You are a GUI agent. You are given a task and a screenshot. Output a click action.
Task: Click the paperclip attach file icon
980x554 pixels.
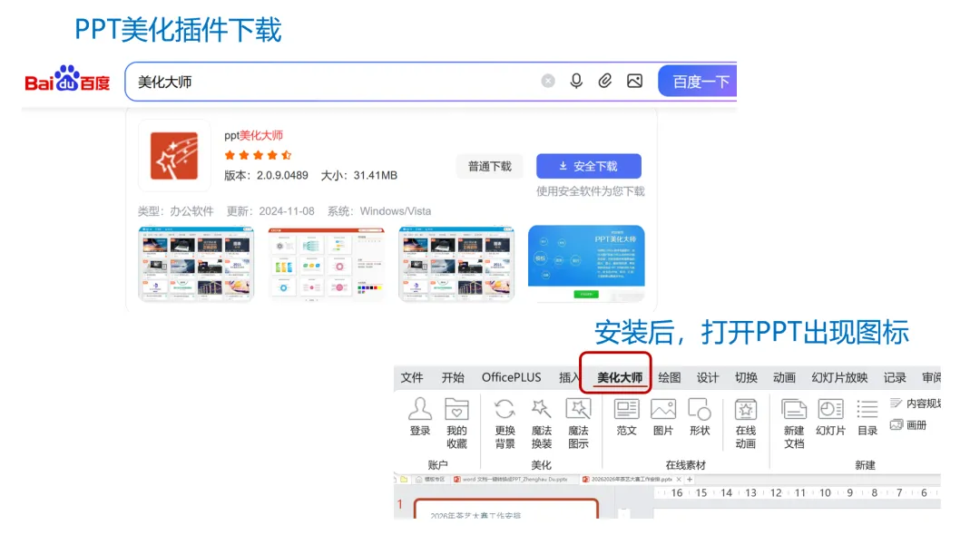pyautogui.click(x=605, y=82)
